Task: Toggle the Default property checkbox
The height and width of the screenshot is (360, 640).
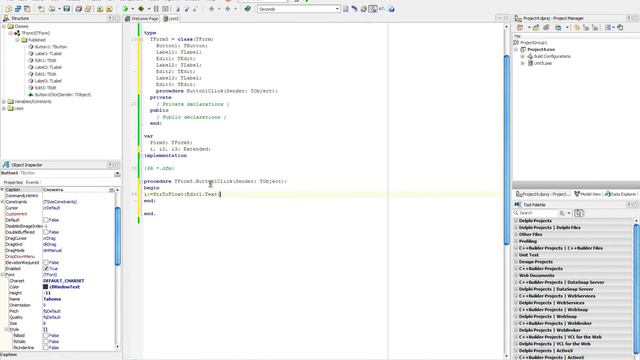Action: point(46,220)
